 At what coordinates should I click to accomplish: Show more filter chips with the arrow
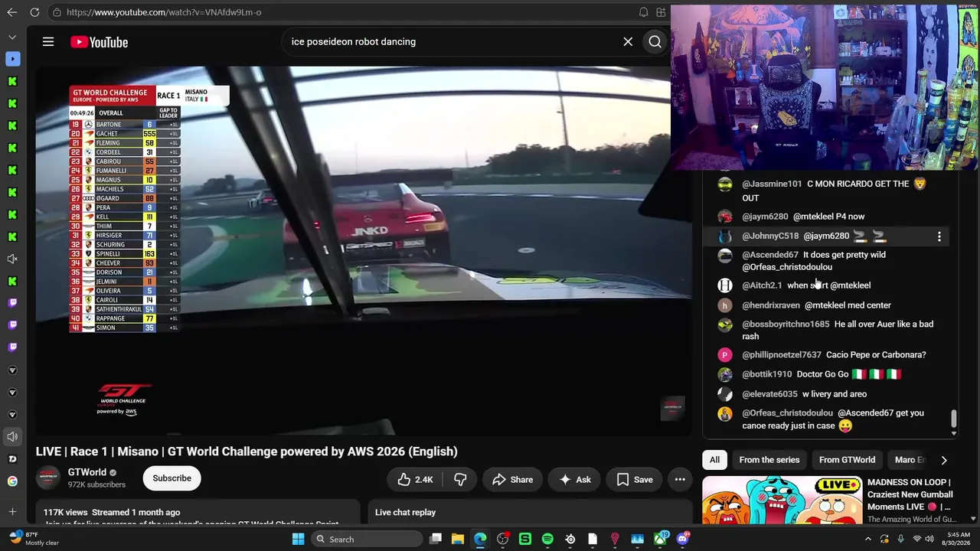coord(944,460)
